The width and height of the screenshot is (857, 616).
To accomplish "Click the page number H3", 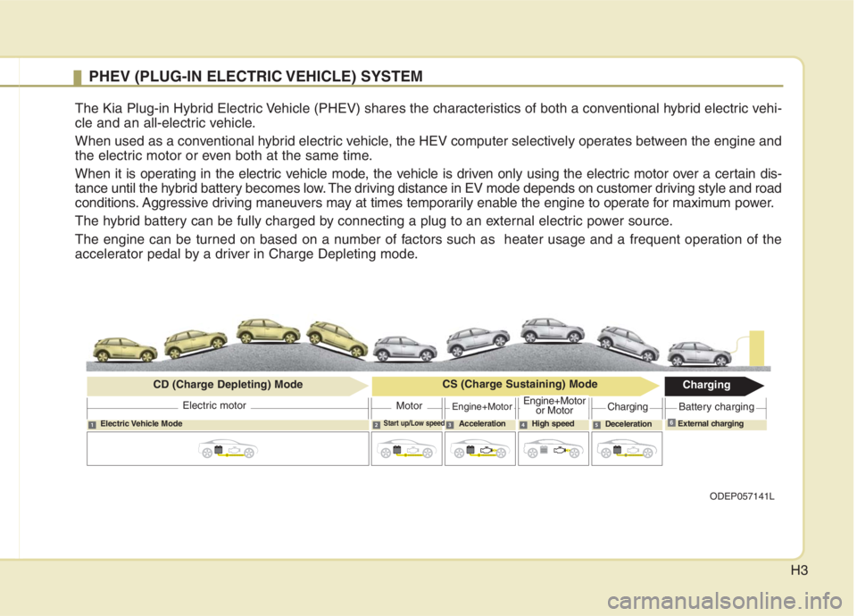I will 799,570.
